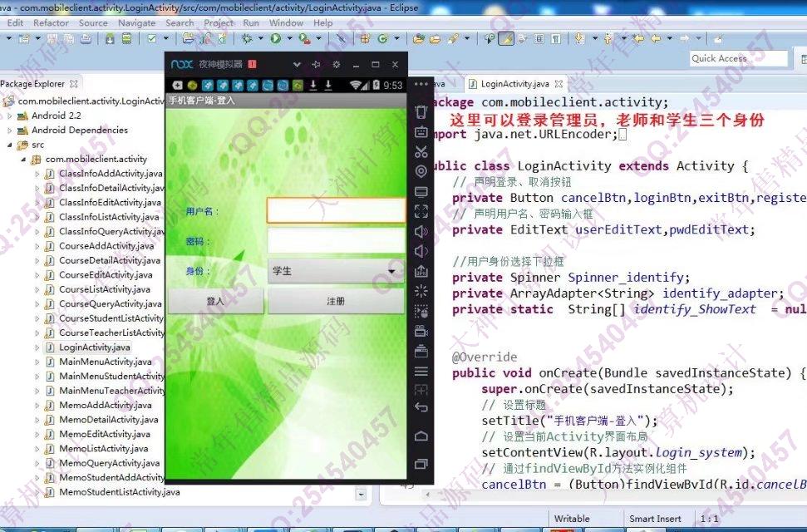This screenshot has width=807, height=532.
Task: Click Nox shake phone sidebar icon
Action: (421, 112)
